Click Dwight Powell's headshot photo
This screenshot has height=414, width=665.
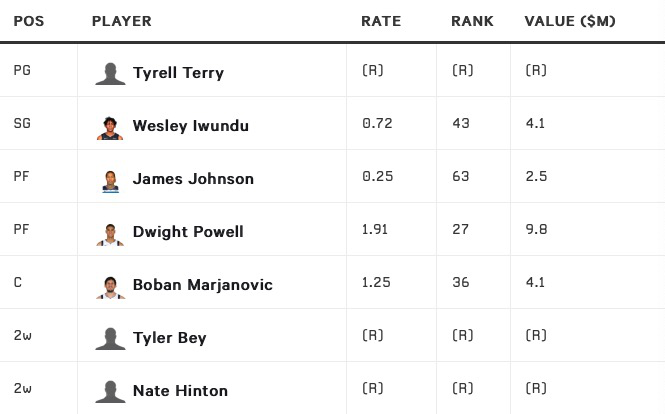(x=110, y=232)
